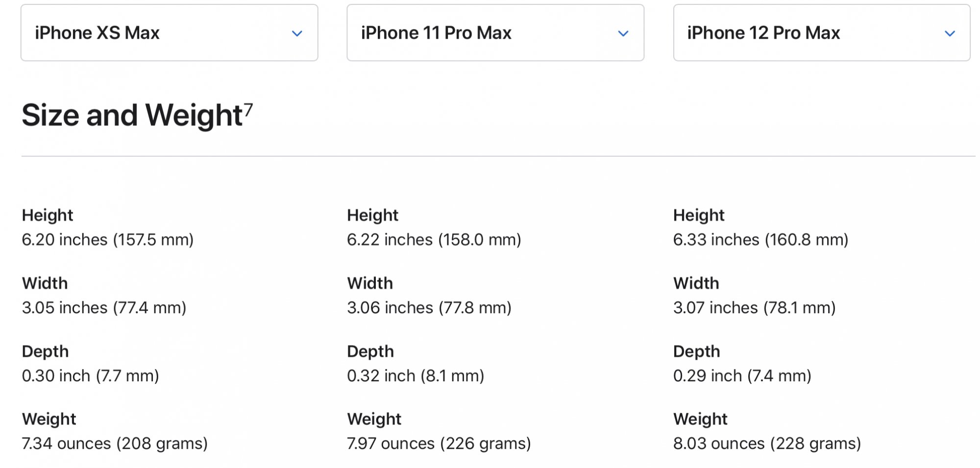
Task: Click the 7.97 ounces weight value
Action: (439, 443)
